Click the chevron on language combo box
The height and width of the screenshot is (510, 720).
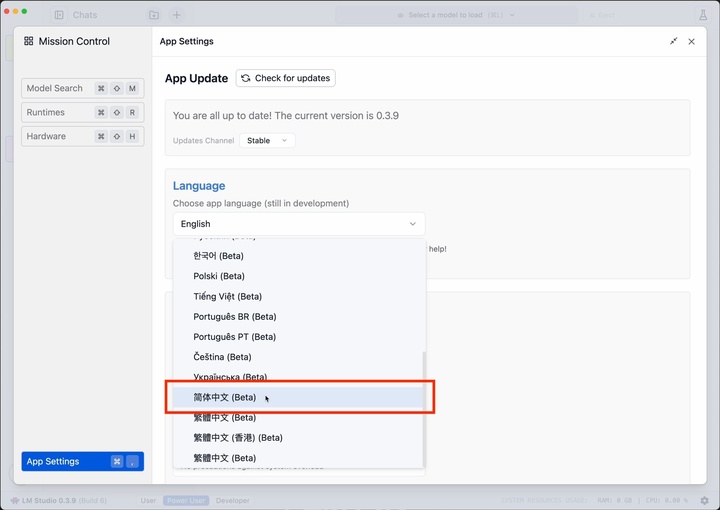412,224
